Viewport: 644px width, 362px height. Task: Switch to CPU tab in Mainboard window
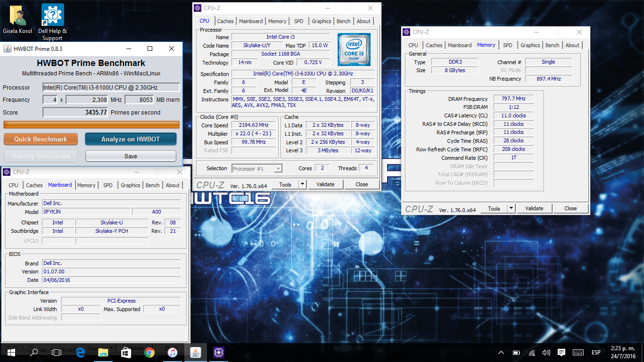point(14,185)
